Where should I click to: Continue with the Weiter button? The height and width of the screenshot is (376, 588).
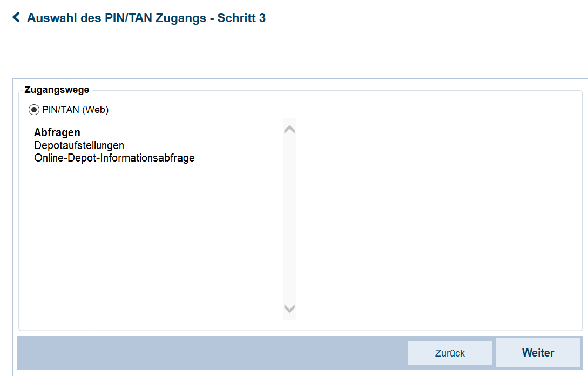538,353
